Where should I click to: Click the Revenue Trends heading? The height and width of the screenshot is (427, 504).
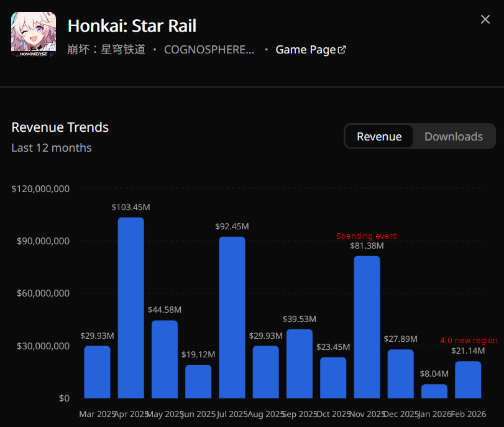pyautogui.click(x=60, y=127)
